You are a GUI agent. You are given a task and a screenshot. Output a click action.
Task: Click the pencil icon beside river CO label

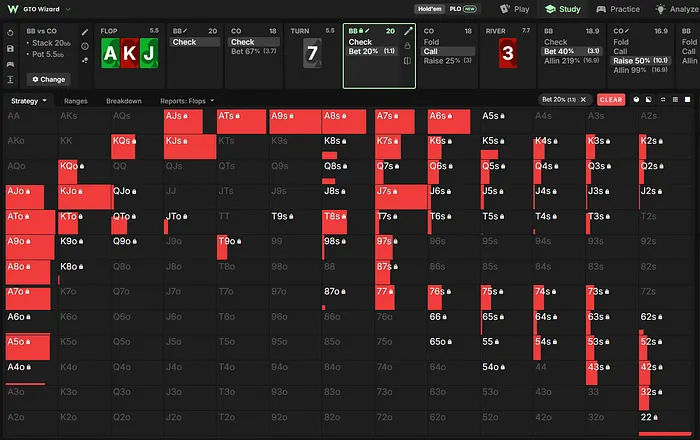coord(627,31)
